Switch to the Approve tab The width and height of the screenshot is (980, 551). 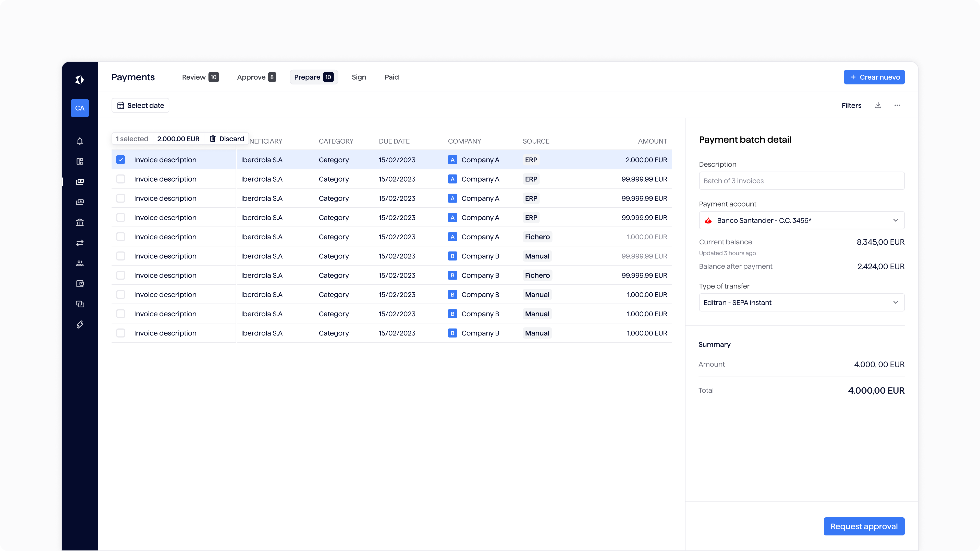click(x=256, y=77)
